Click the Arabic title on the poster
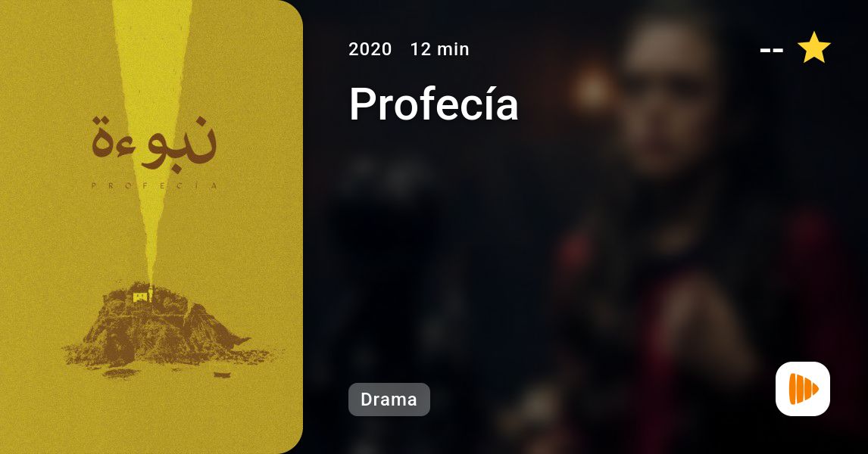This screenshot has width=868, height=454. click(x=153, y=143)
